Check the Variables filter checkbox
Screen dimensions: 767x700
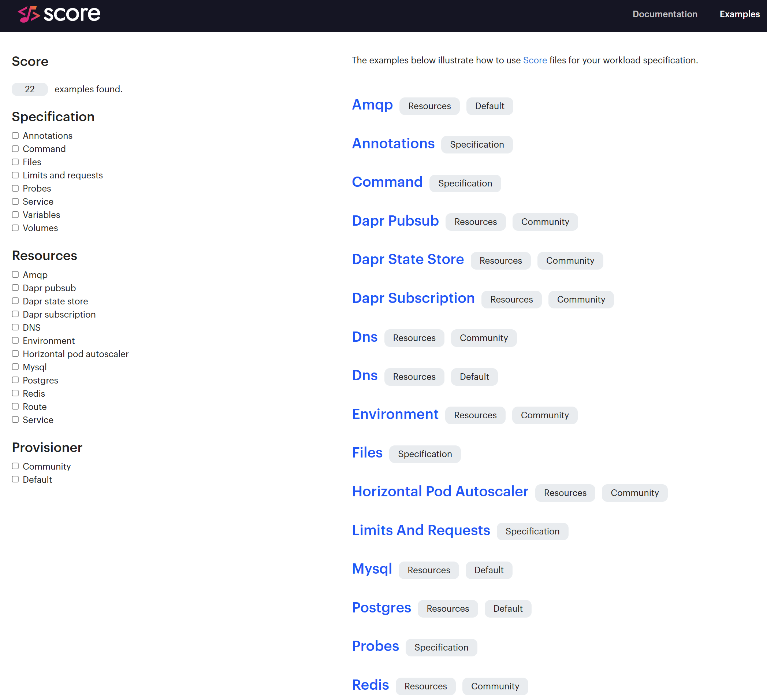click(15, 215)
